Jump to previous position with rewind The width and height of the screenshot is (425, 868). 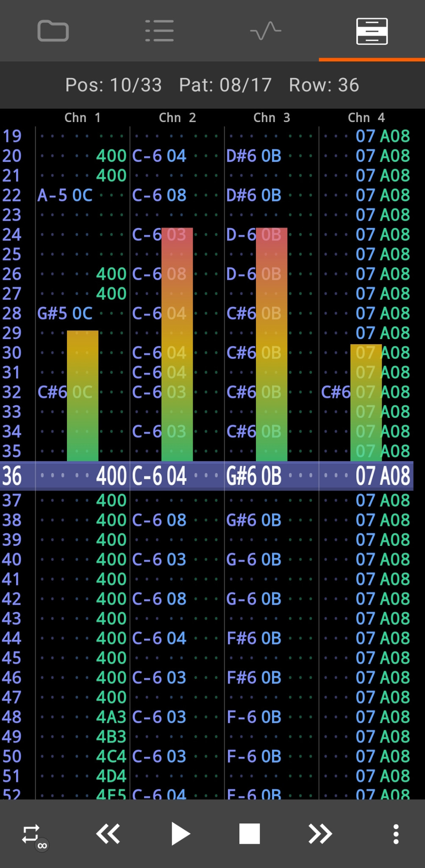coord(108,834)
